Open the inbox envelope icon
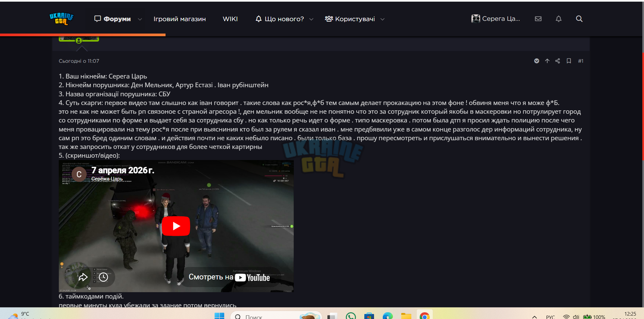 [538, 19]
